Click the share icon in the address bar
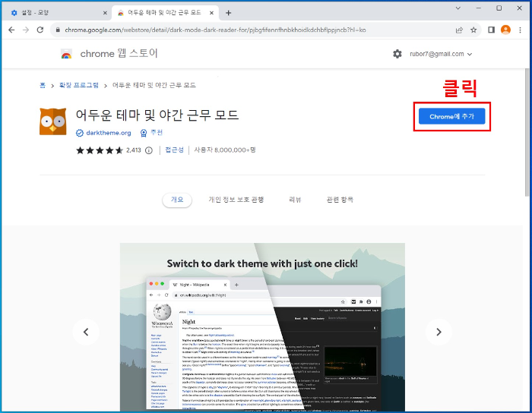Viewport: 532px width, 413px height. click(x=459, y=30)
